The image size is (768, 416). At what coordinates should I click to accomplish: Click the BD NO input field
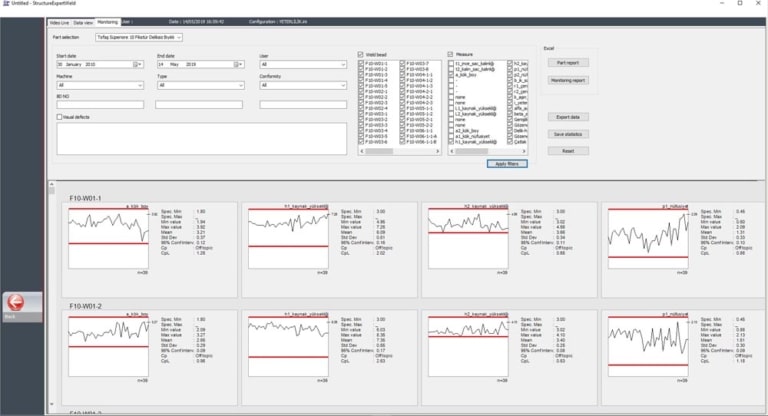click(98, 104)
